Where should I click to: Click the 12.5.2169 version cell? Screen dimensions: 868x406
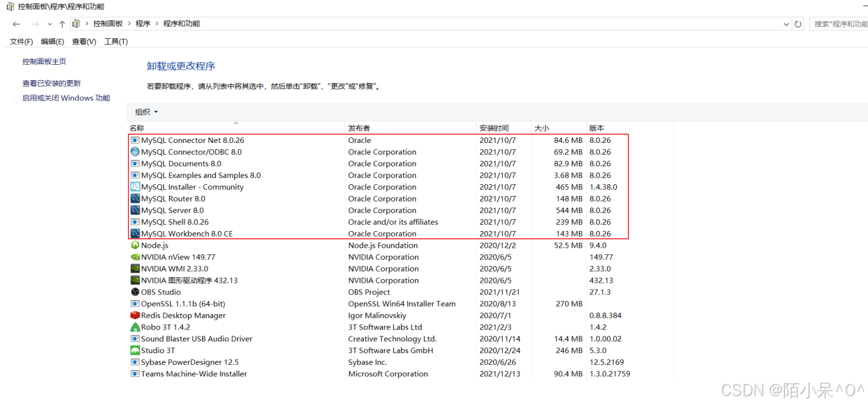(608, 363)
